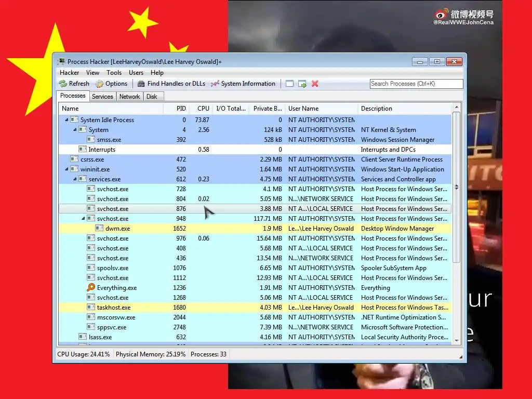The image size is (532, 399).
Task: Click the red X terminate icon
Action: click(315, 84)
